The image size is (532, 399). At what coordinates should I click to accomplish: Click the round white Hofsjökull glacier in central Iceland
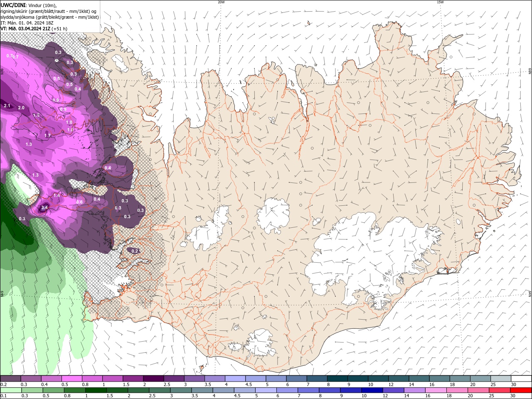coord(273,215)
